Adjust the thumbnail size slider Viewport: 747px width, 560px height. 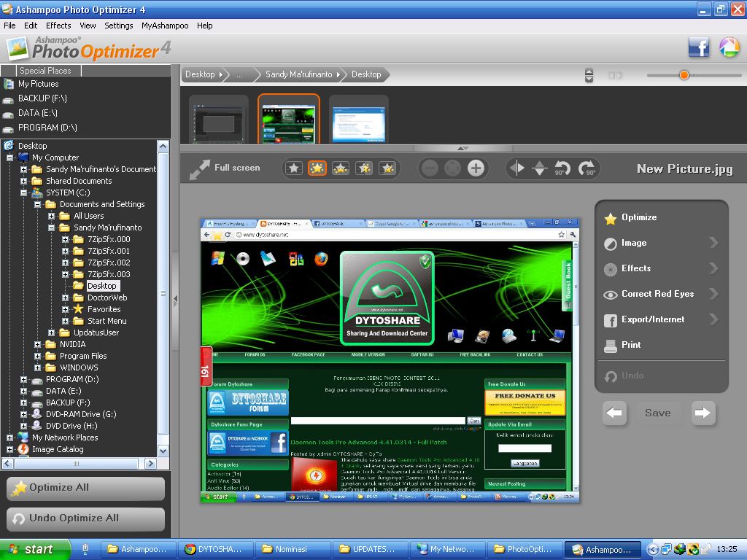point(684,75)
